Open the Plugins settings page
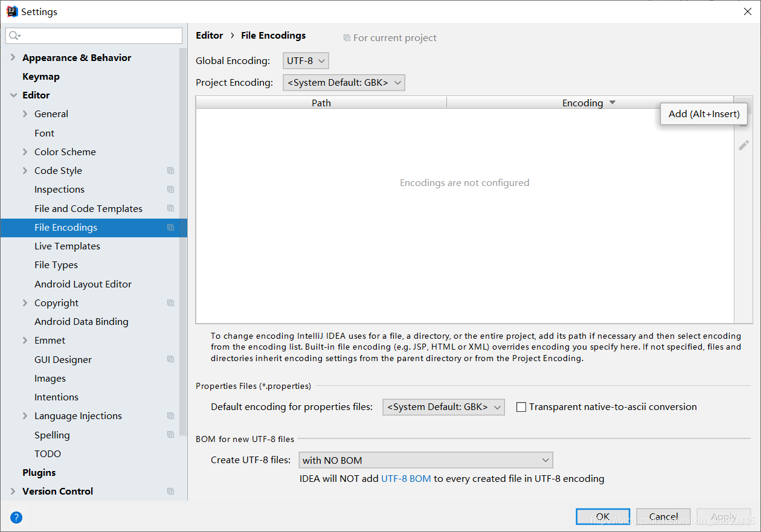761x532 pixels. point(39,473)
